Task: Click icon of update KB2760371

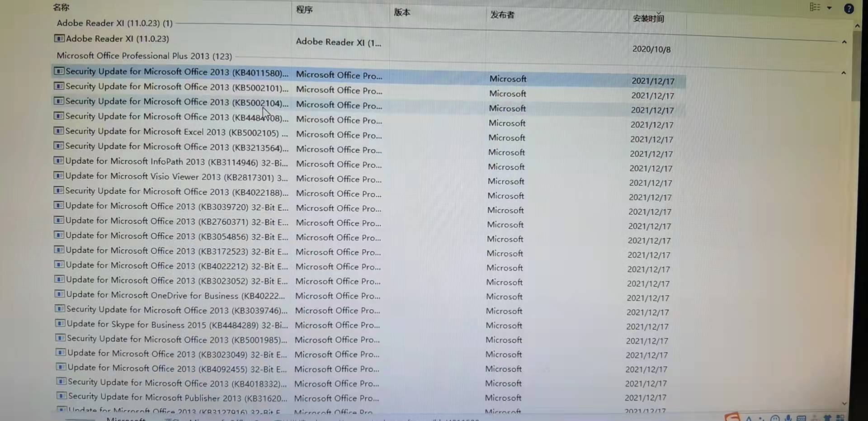Action: click(59, 220)
